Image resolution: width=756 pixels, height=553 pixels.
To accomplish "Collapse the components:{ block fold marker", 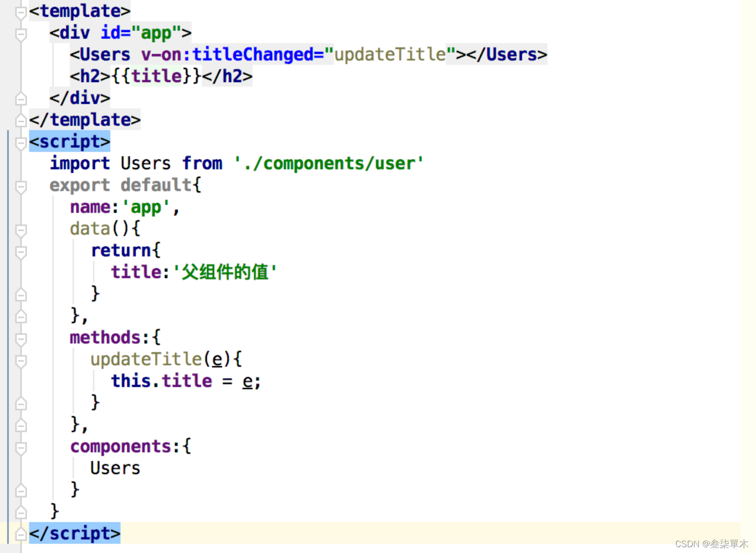I will [21, 448].
